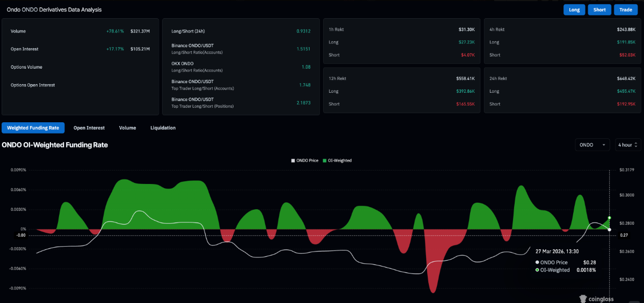The height and width of the screenshot is (303, 644).
Task: Select the Liquidation tab
Action: click(163, 128)
